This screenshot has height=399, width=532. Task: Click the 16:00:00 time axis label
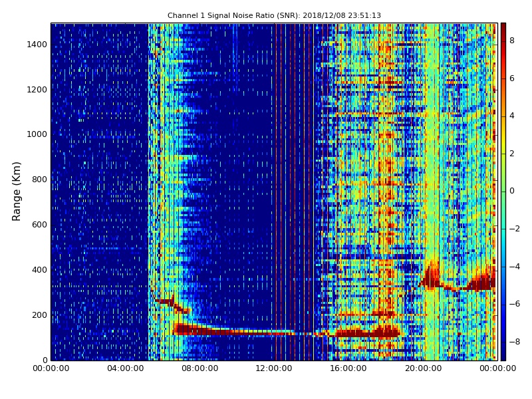click(348, 368)
